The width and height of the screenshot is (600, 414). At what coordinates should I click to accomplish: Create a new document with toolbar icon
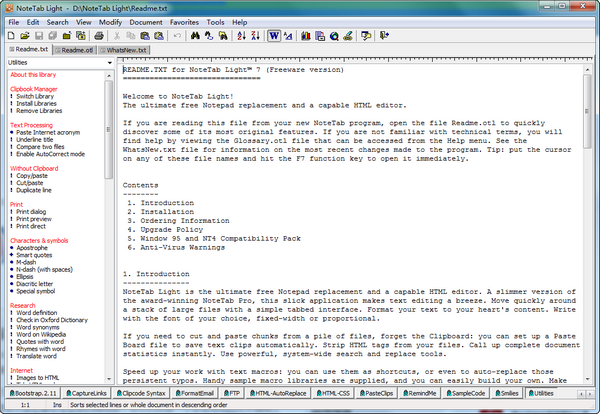pyautogui.click(x=11, y=36)
